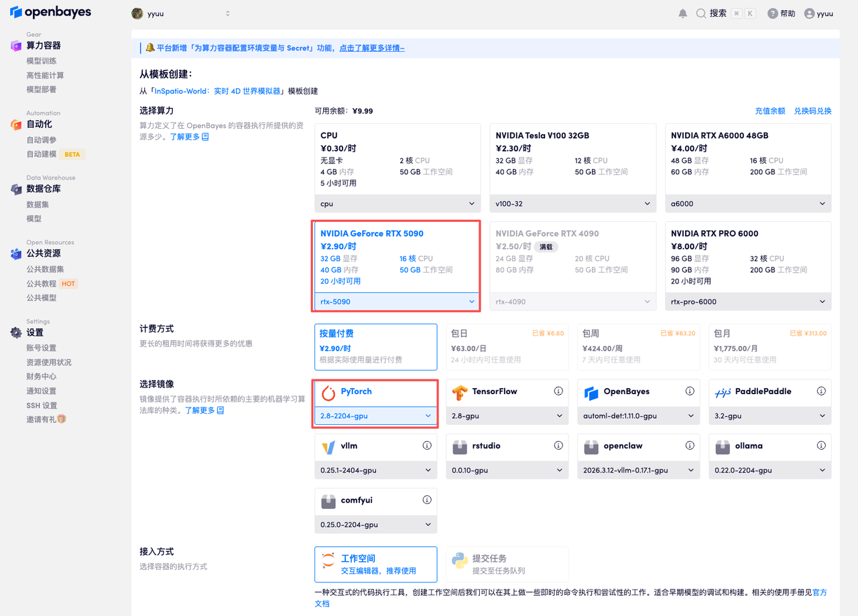Open PyTorch version dropdown 2.8-2204-gpu

(x=375, y=416)
